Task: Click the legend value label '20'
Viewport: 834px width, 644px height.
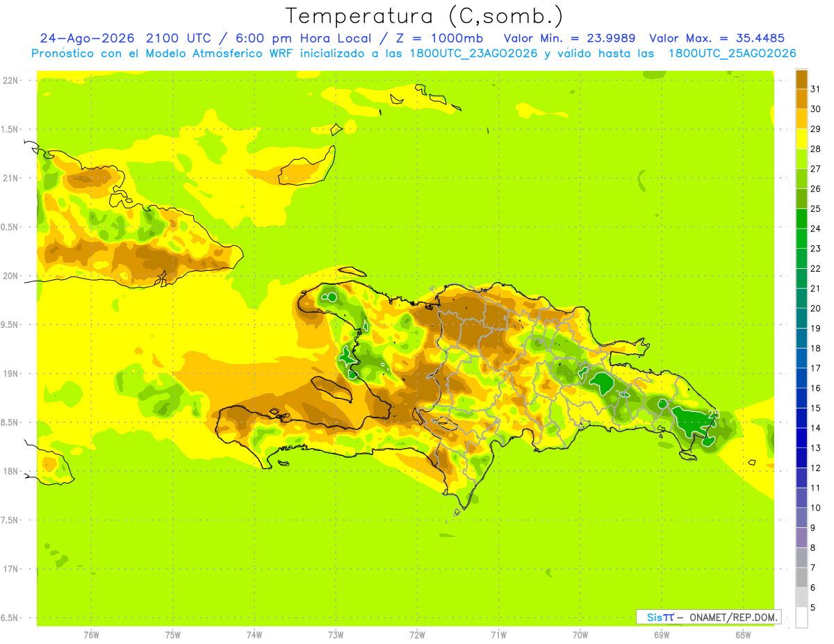Action: pyautogui.click(x=816, y=308)
